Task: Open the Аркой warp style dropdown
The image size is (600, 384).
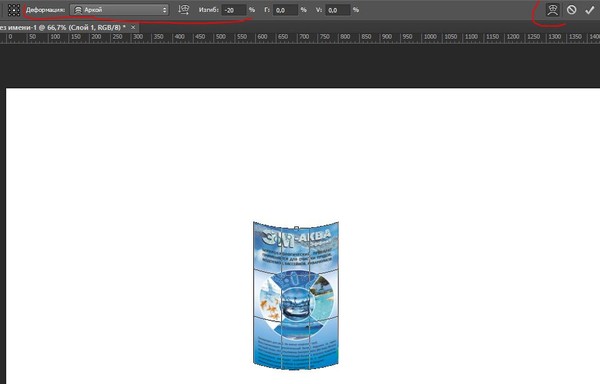Action: click(119, 10)
